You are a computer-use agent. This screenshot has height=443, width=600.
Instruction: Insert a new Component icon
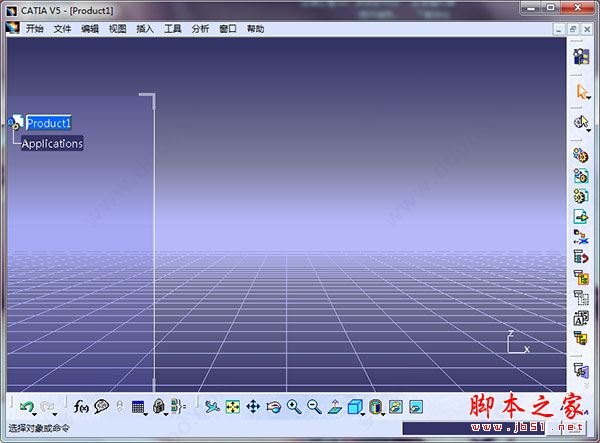tap(581, 156)
